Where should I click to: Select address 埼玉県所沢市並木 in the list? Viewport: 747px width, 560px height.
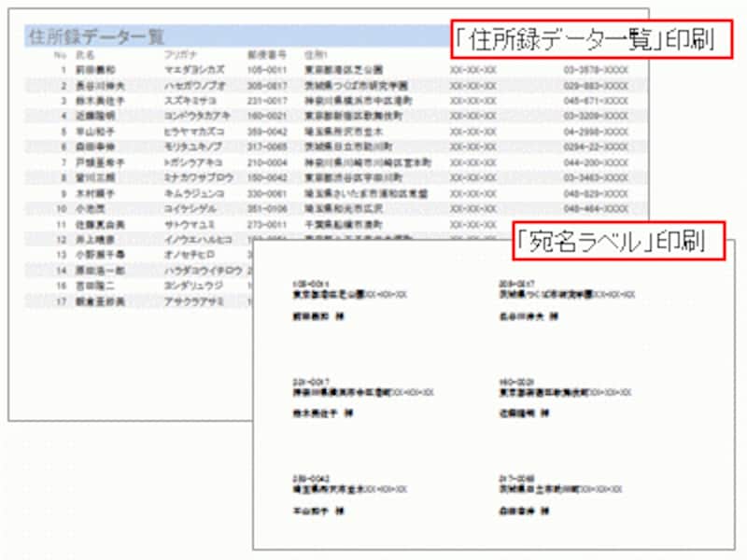(x=344, y=132)
